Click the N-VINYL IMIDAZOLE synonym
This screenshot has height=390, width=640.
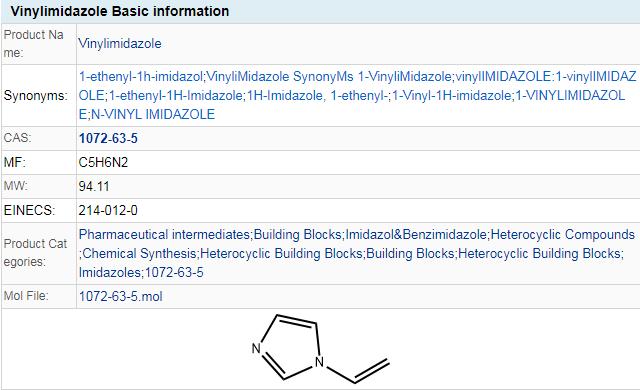[x=153, y=114]
